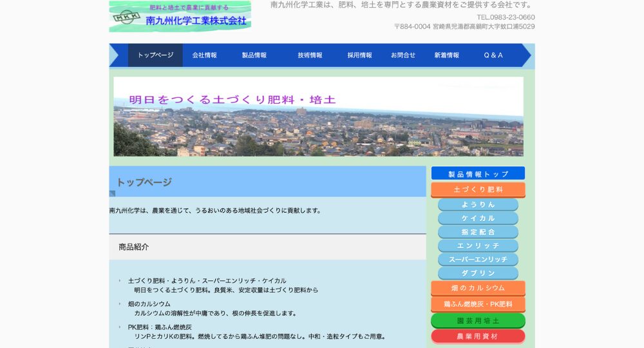The width and height of the screenshot is (644, 348).
Task: Click the town panorama hero image
Action: point(318,116)
